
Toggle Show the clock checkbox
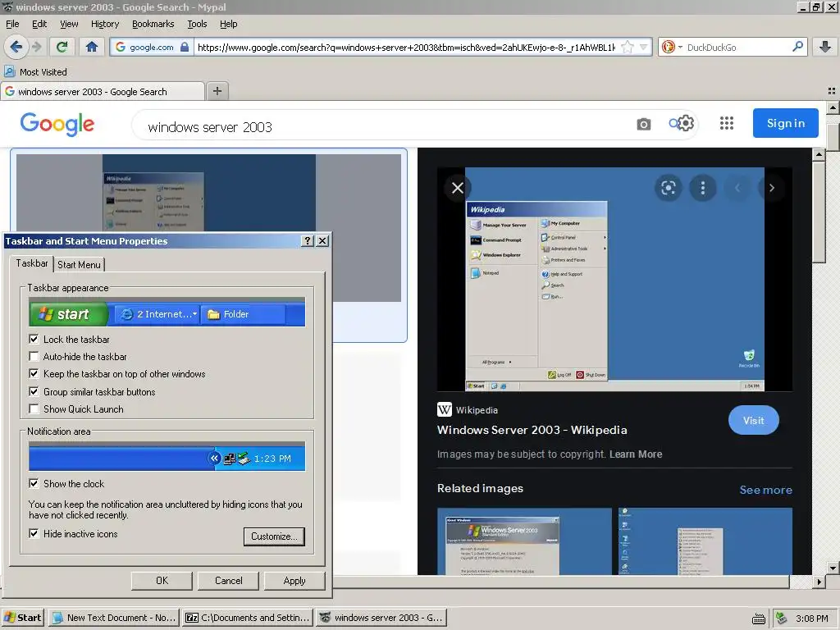click(34, 484)
